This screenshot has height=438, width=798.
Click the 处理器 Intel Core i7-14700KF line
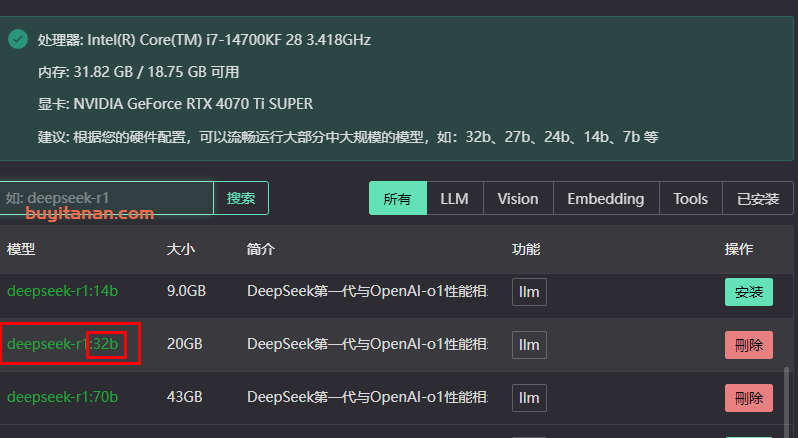click(x=204, y=40)
